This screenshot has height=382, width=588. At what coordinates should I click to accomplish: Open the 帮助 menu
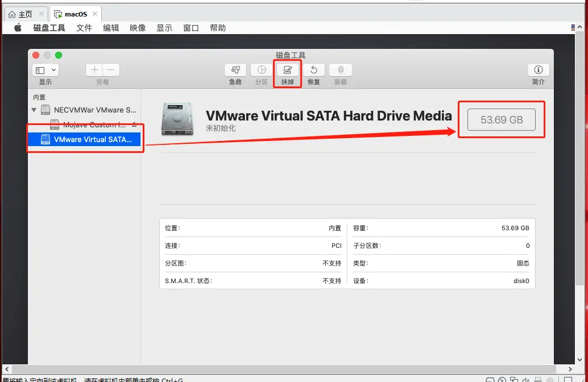pos(218,28)
